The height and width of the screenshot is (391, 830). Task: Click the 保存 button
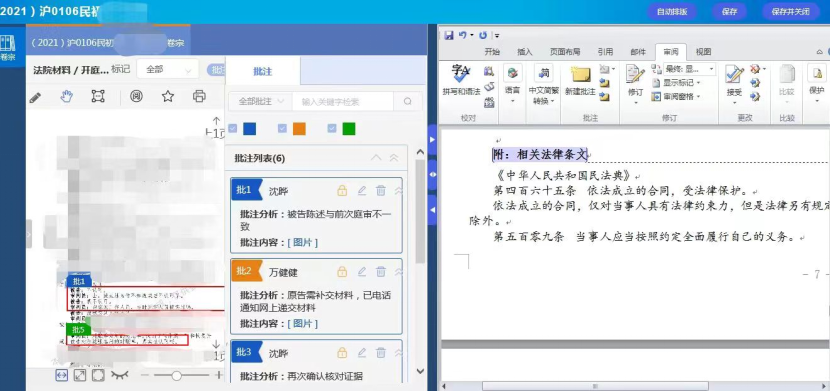tap(729, 12)
